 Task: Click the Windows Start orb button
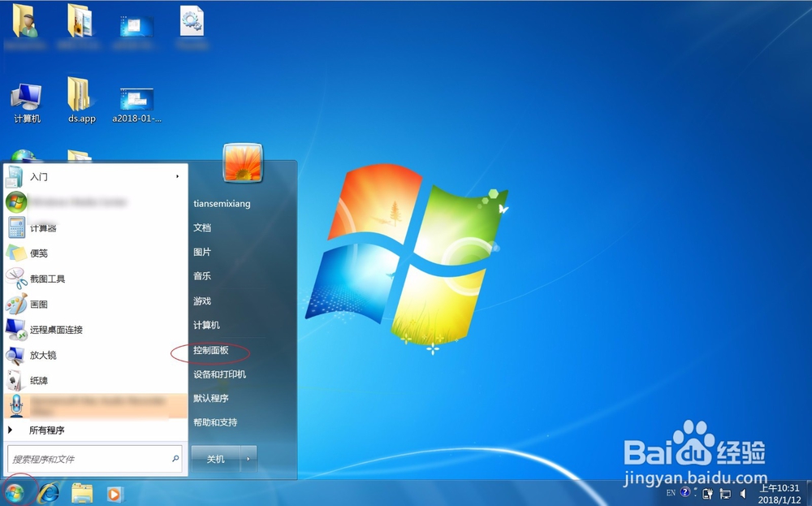(15, 493)
